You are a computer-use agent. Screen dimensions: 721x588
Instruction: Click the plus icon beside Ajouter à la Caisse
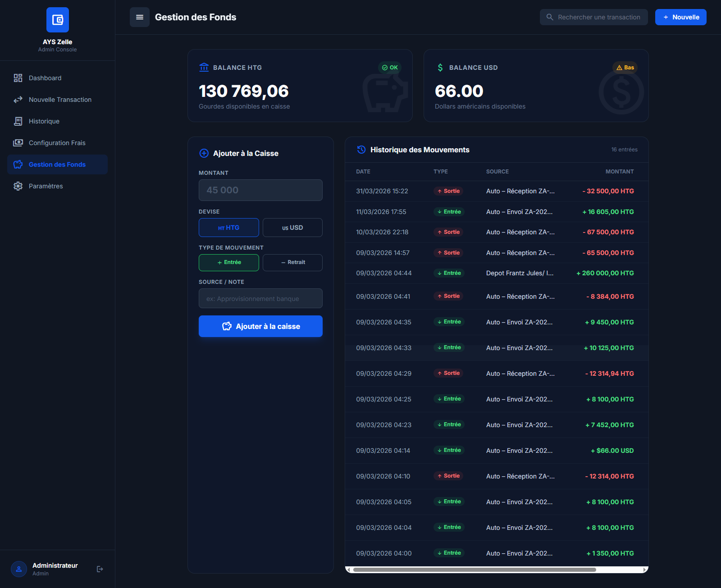pos(204,153)
